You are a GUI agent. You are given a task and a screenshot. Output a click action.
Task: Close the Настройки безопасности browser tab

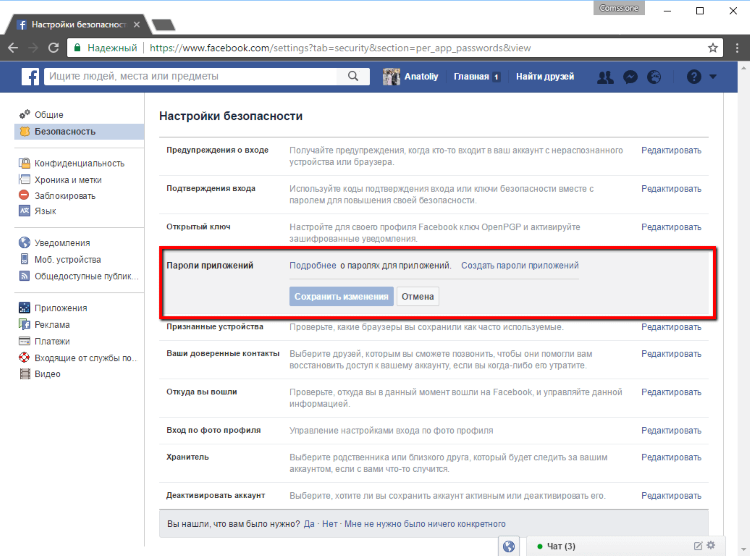[x=137, y=24]
